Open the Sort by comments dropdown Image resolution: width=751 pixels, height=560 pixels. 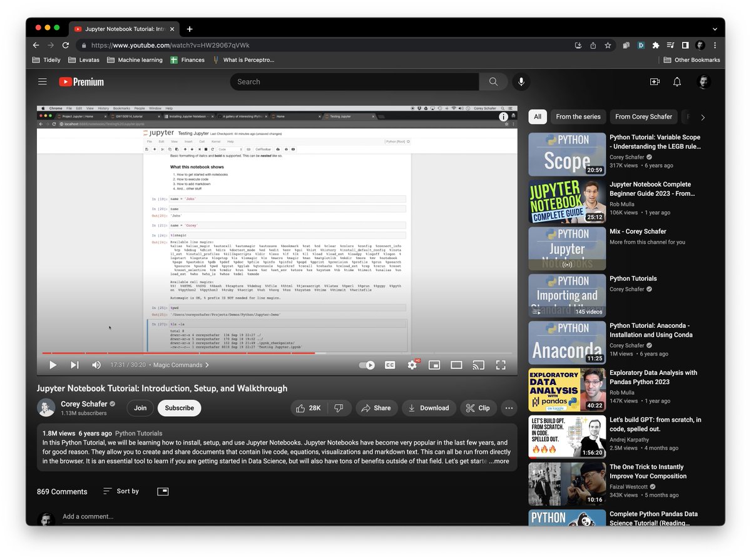point(121,491)
